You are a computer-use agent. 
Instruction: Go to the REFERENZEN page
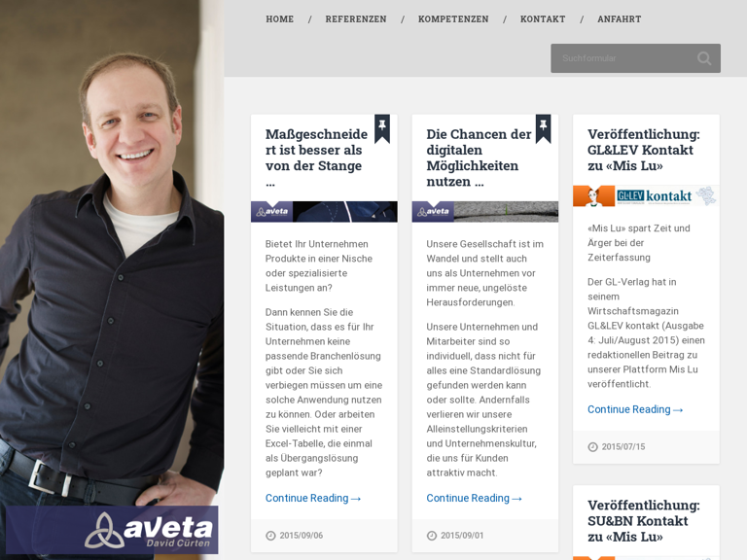click(x=356, y=19)
